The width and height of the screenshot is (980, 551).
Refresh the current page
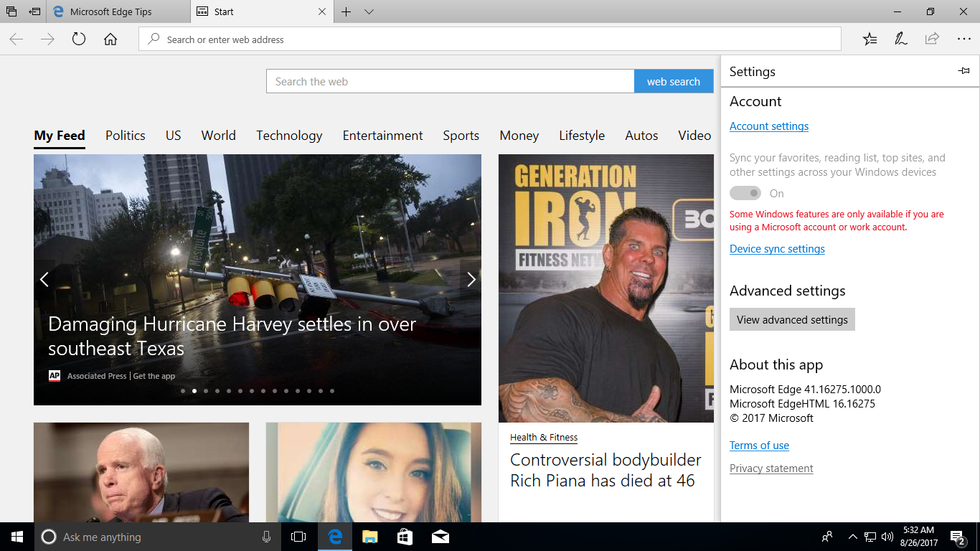79,39
